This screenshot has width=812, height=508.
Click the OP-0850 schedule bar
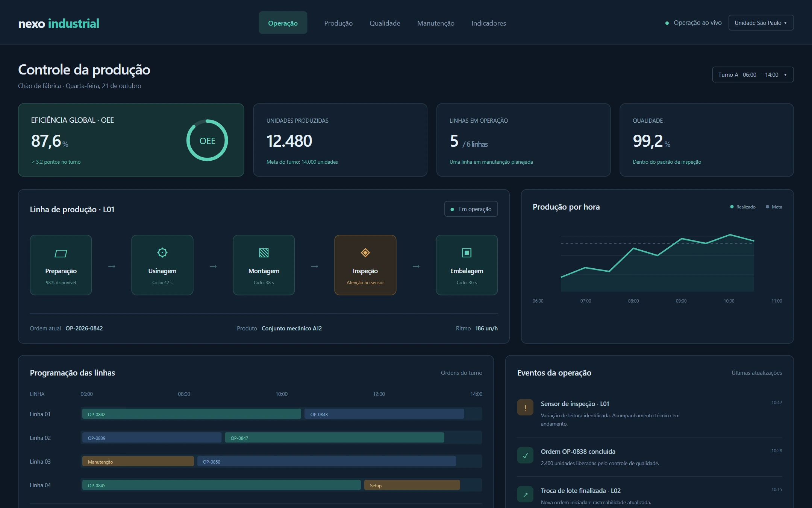pyautogui.click(x=327, y=461)
